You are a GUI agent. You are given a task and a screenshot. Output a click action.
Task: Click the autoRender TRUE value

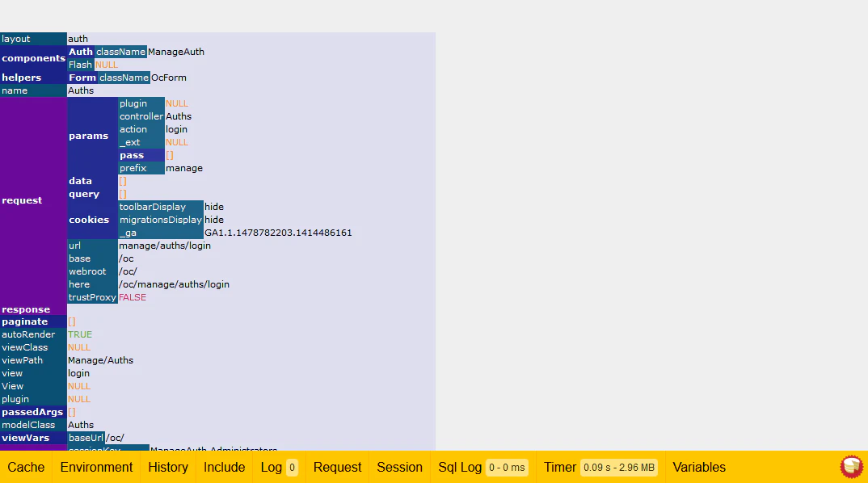pyautogui.click(x=80, y=334)
